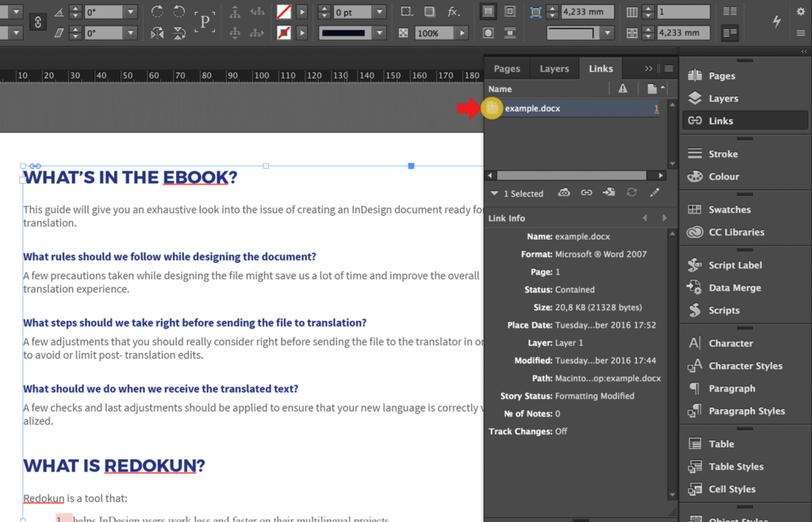Image resolution: width=812 pixels, height=522 pixels.
Task: Toggle the transparency grid checker icon
Action: [403, 32]
